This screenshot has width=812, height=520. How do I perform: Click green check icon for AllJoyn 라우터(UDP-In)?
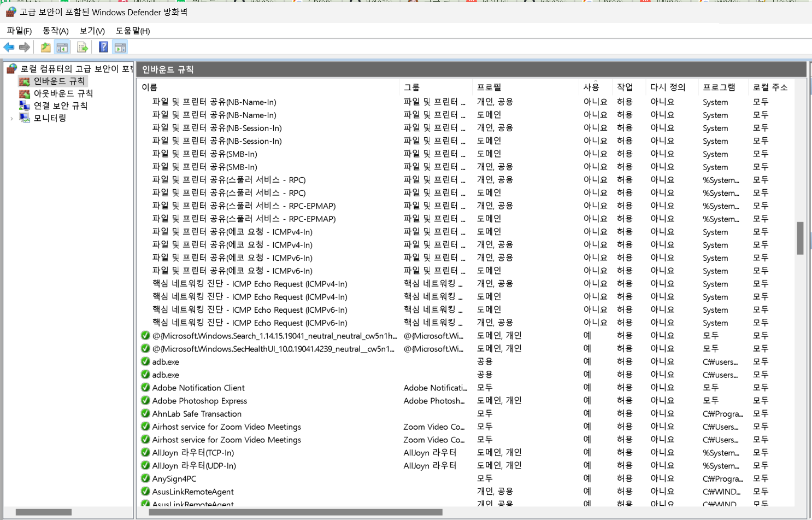145,466
